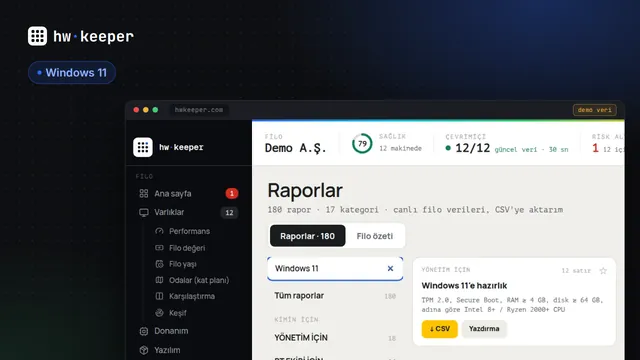Viewport: 640px width, 360px height.
Task: Switch to Filo özeti tab
Action: (374, 236)
